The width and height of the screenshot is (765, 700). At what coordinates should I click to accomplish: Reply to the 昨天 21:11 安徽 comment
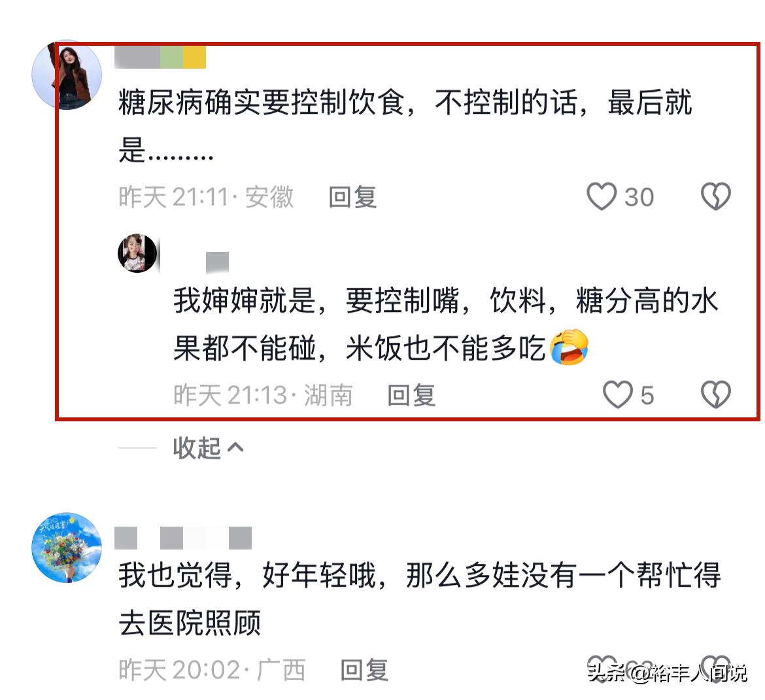(352, 197)
